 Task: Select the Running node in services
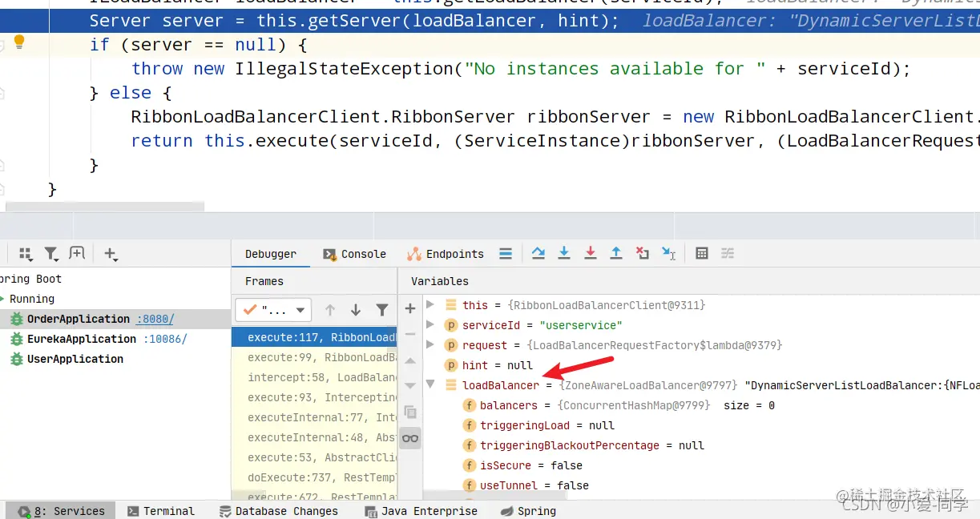click(x=32, y=299)
